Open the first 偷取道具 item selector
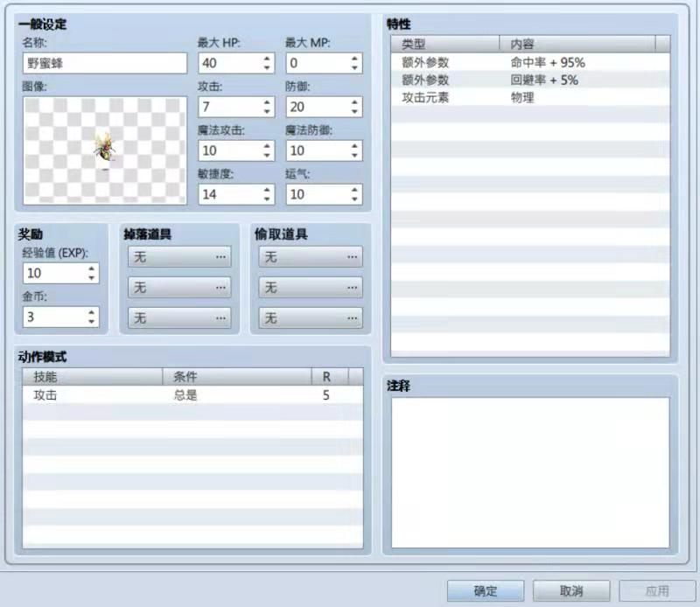 click(x=311, y=256)
